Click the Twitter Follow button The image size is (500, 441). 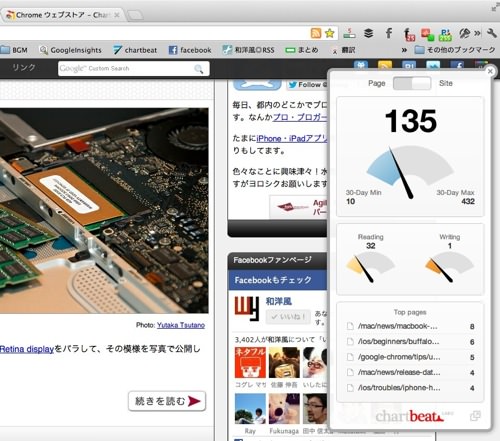click(307, 85)
